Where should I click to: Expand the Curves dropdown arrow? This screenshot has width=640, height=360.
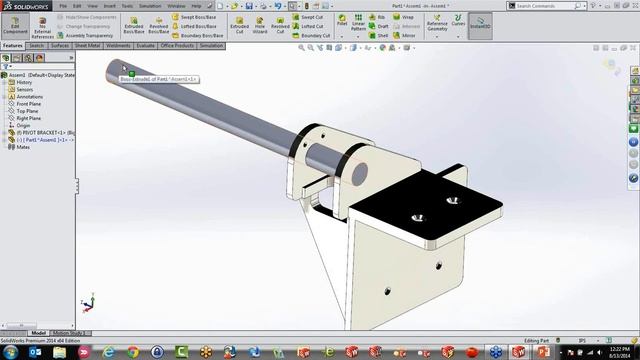point(458,37)
